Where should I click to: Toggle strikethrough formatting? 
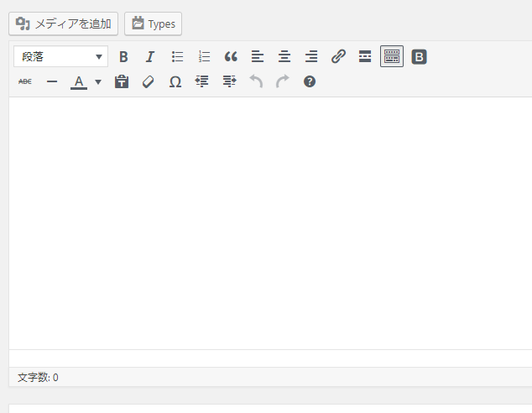coord(25,82)
